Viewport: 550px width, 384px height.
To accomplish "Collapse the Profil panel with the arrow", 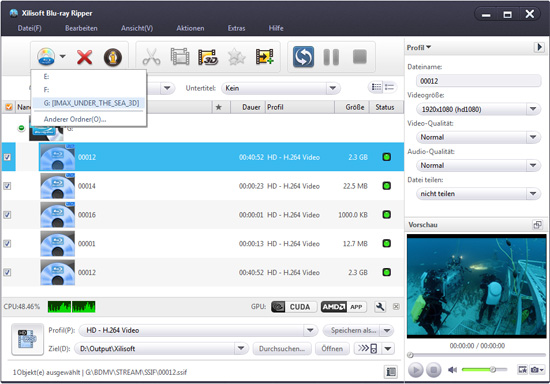I will click(x=539, y=47).
